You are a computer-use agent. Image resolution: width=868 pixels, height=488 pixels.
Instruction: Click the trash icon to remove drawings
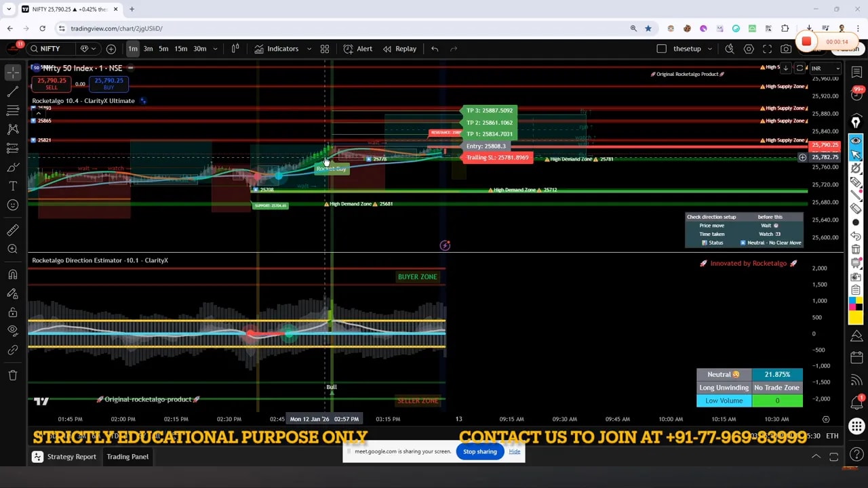12,375
